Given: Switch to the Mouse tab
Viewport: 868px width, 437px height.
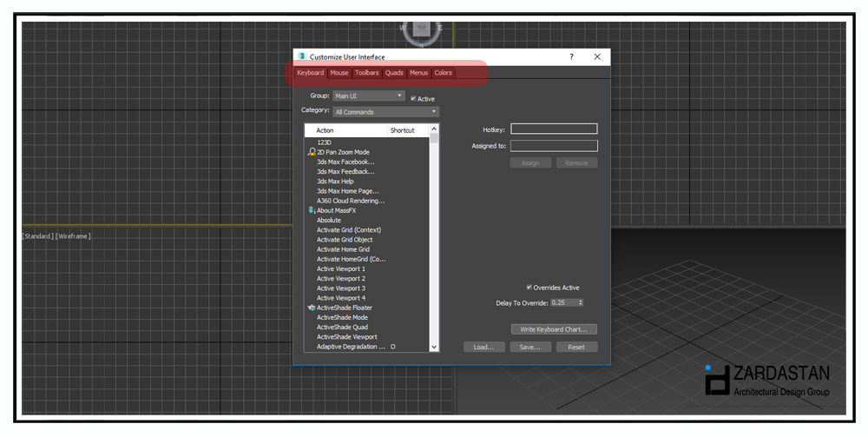Looking at the screenshot, I should tap(339, 73).
